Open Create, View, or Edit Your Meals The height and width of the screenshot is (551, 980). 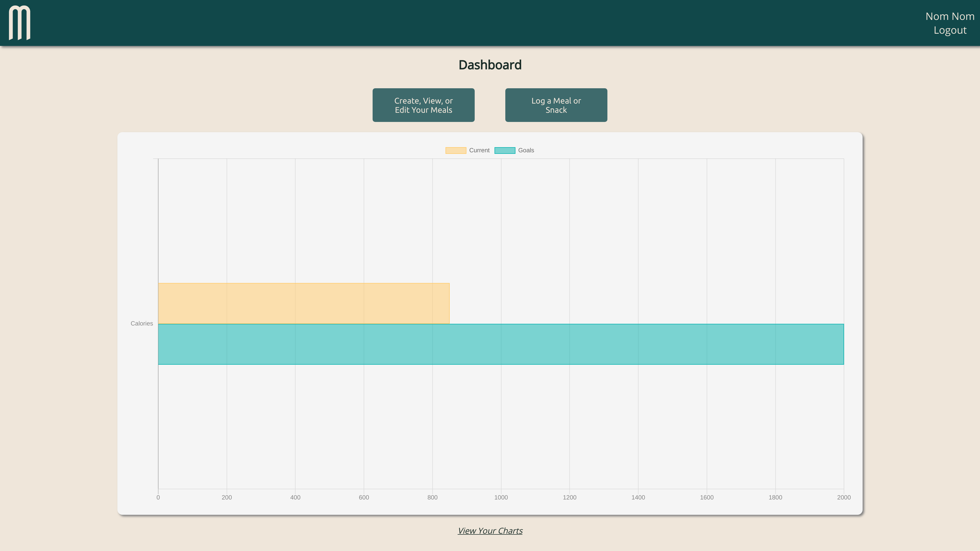click(423, 105)
